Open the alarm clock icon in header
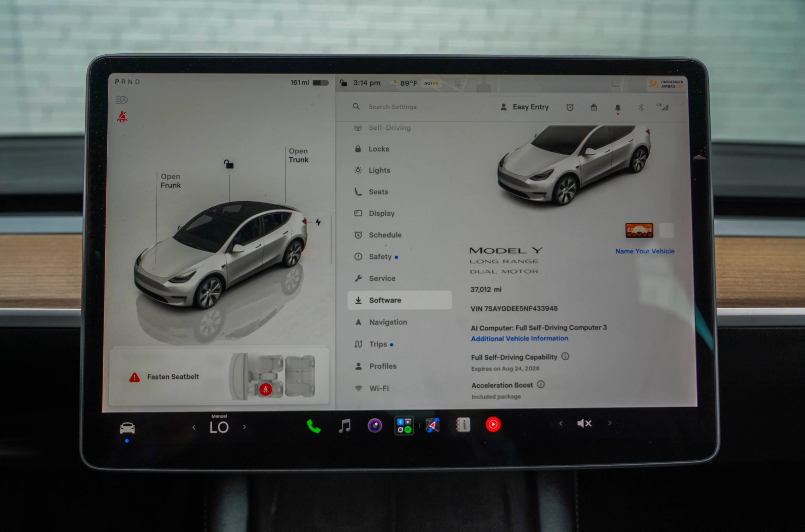Screen dimensions: 805x532 [x=570, y=107]
